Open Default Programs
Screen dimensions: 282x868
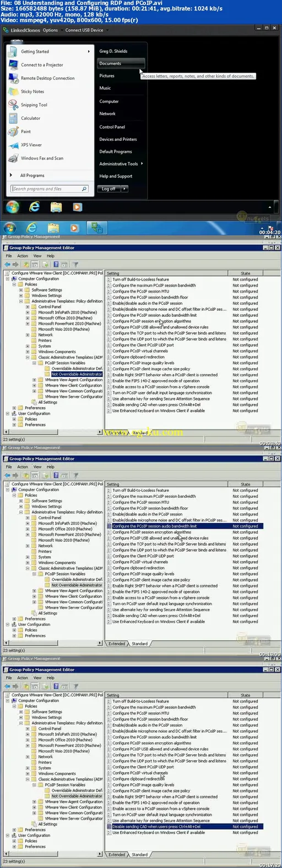point(116,151)
